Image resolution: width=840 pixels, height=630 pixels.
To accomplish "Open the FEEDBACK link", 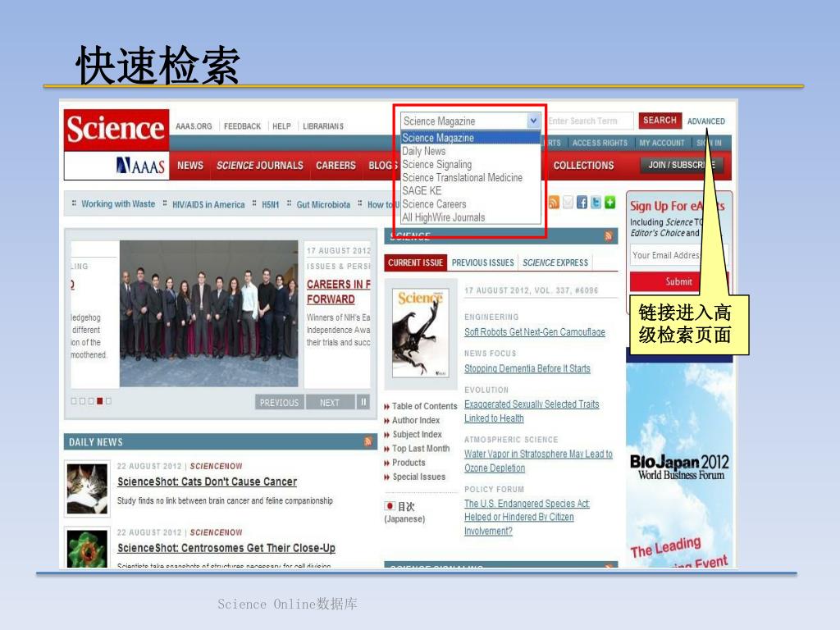I will pyautogui.click(x=242, y=126).
